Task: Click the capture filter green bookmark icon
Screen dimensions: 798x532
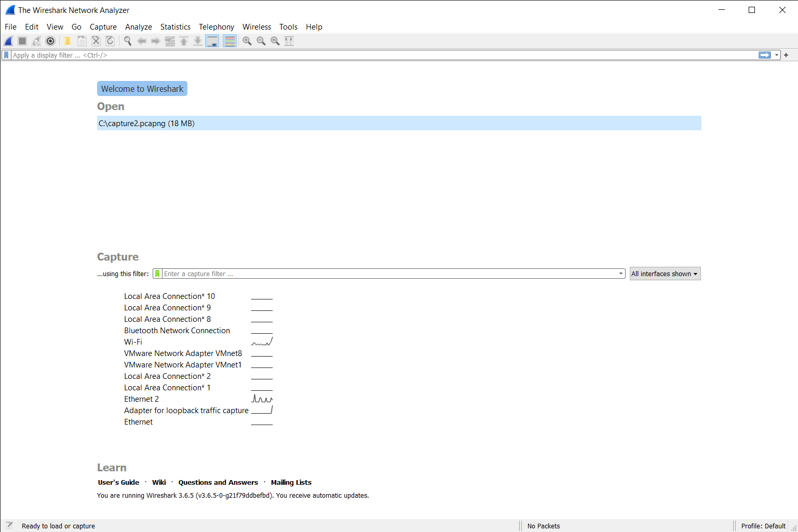Action: coord(157,274)
